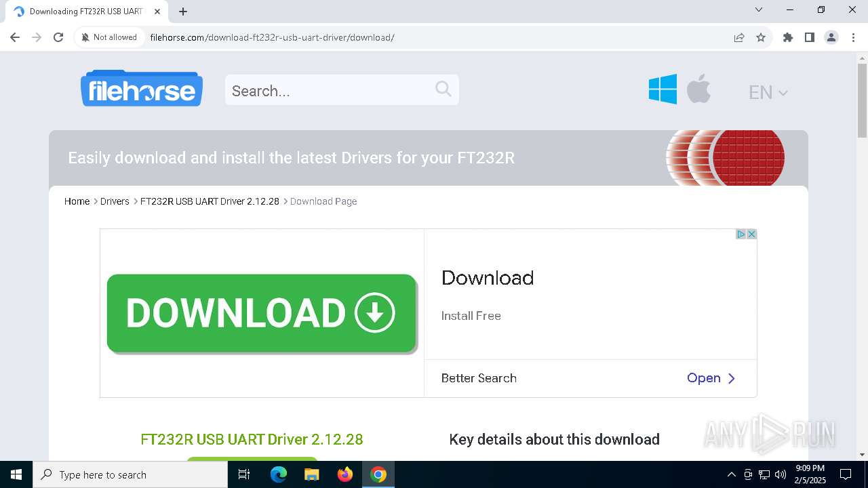Click the scrollbar down arrow
This screenshot has width=868, height=488.
click(862, 455)
